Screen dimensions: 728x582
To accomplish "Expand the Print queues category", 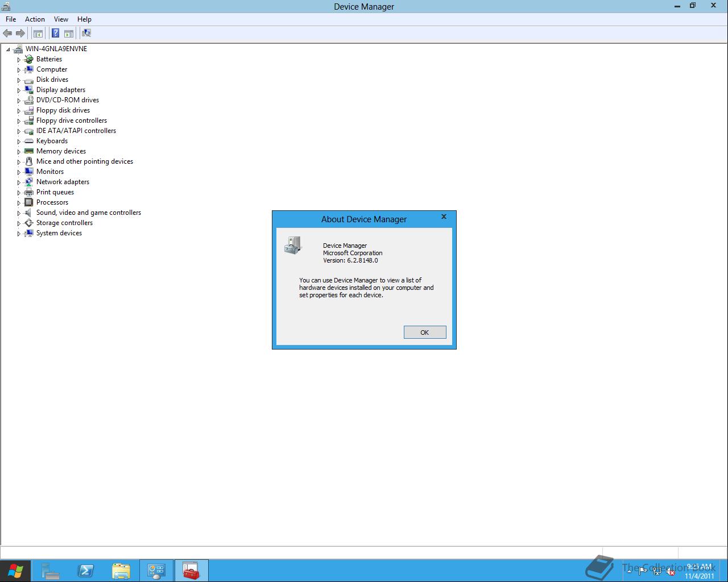I will tap(19, 193).
